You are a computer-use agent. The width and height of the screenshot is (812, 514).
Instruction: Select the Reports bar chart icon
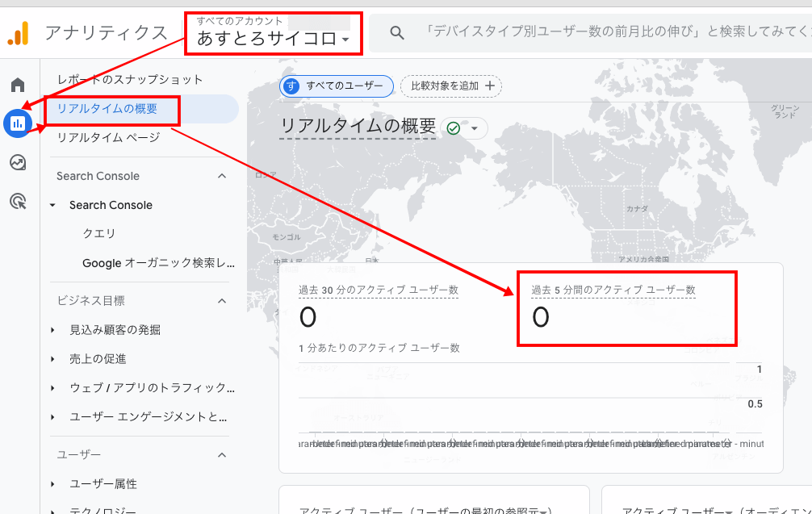tap(18, 123)
